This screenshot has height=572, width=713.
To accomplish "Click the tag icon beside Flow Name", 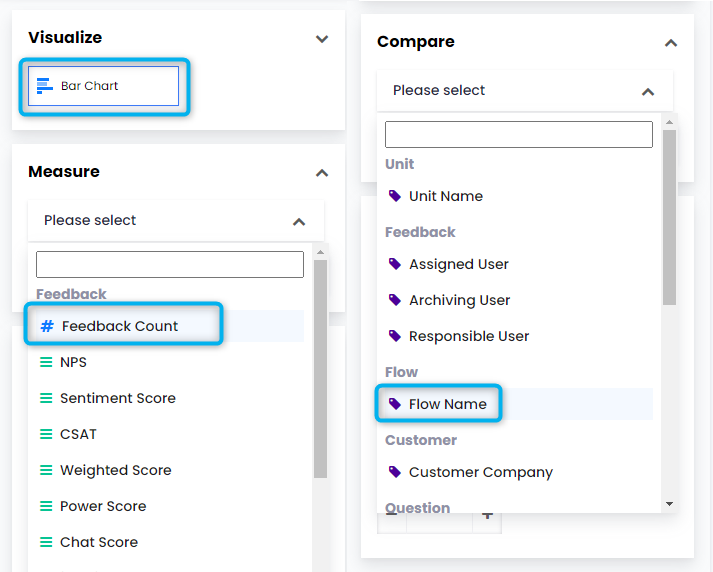I will pos(395,404).
